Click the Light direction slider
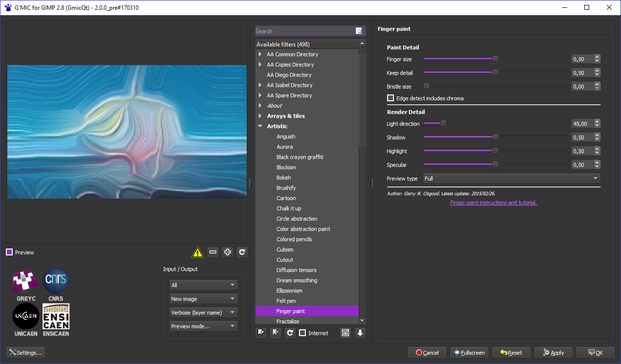 point(495,124)
